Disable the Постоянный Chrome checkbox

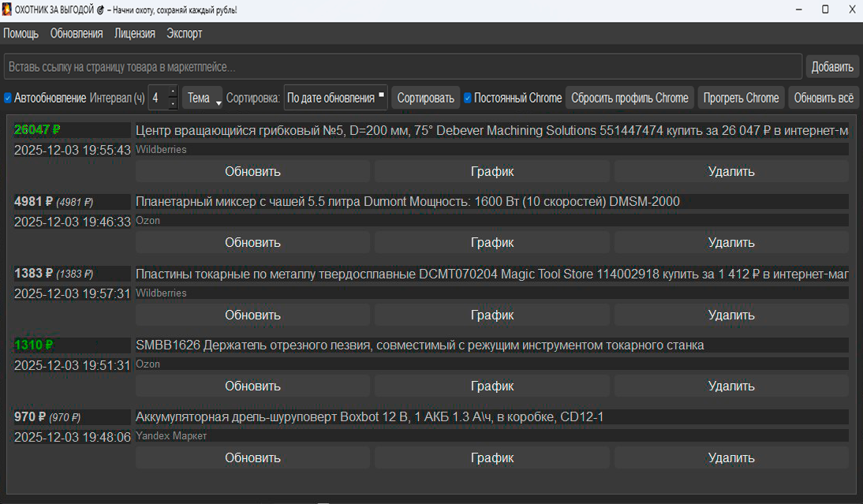(468, 99)
